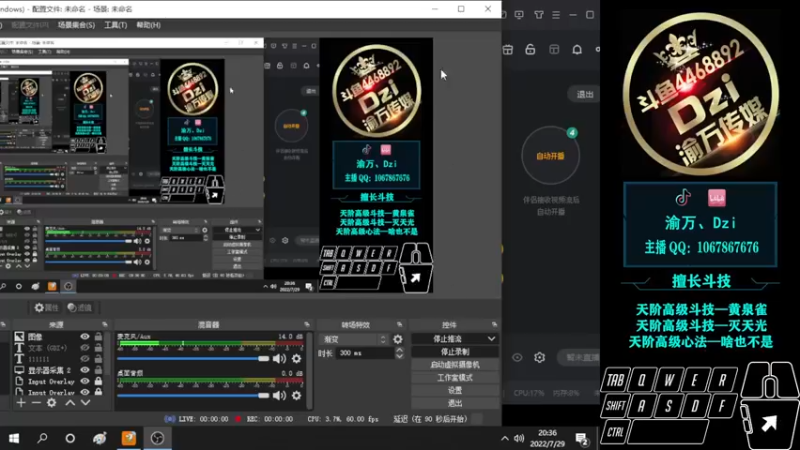The height and width of the screenshot is (450, 800).
Task: Show hidden system tray icons chevron
Action: [505, 438]
